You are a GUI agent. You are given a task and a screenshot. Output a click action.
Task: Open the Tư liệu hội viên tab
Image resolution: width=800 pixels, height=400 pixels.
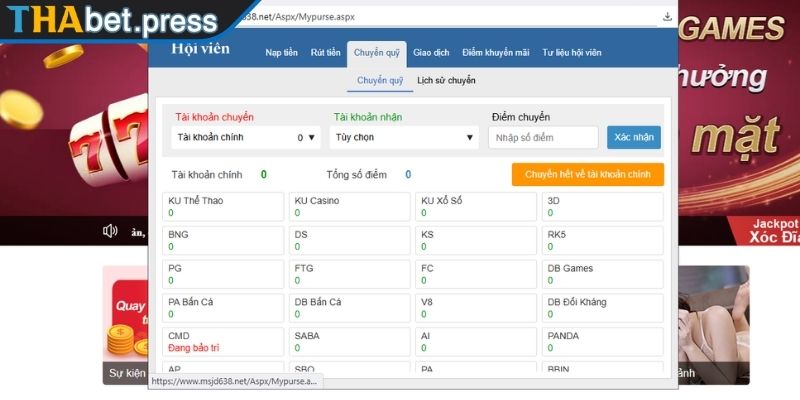coord(572,53)
